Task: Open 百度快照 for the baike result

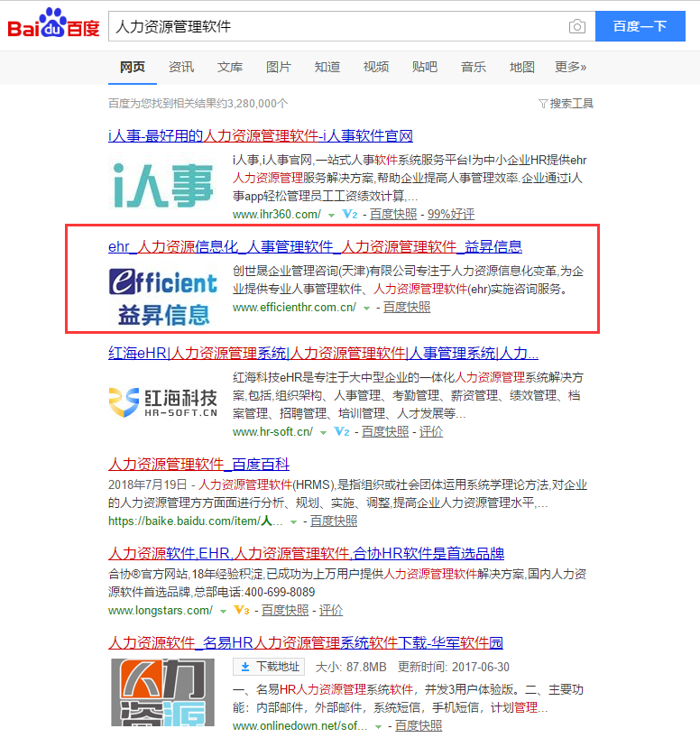Action: coord(334,521)
